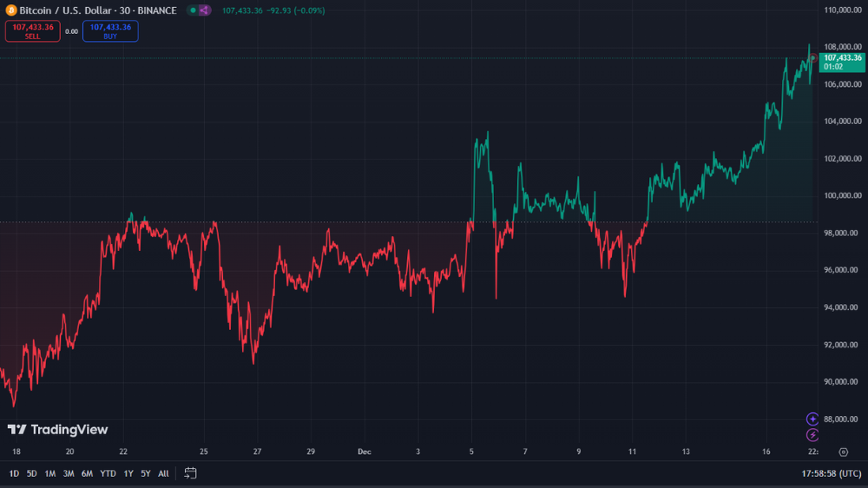Click the 108,000.00 price axis label
This screenshot has width=868, height=488.
coord(843,47)
